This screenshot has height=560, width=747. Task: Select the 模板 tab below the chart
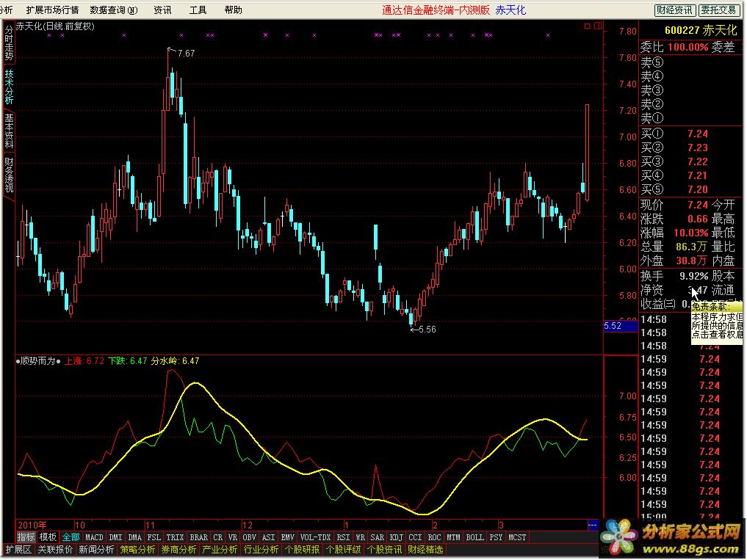[x=48, y=537]
